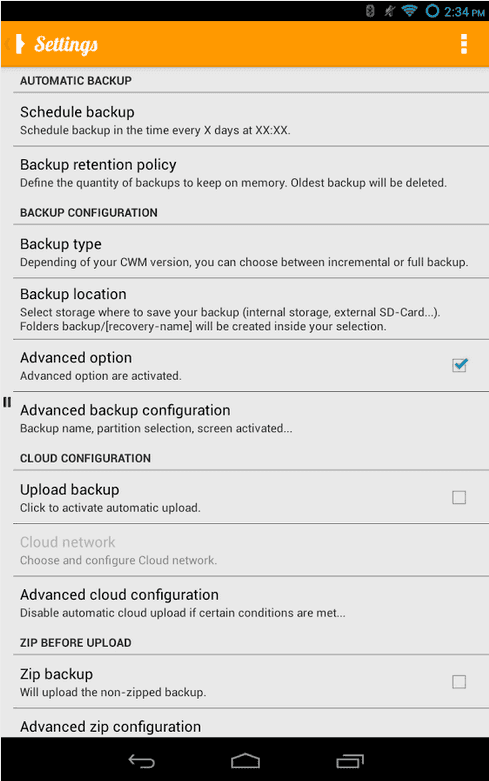
Task: Tap the app back icon beside Settings
Action: click(x=16, y=44)
